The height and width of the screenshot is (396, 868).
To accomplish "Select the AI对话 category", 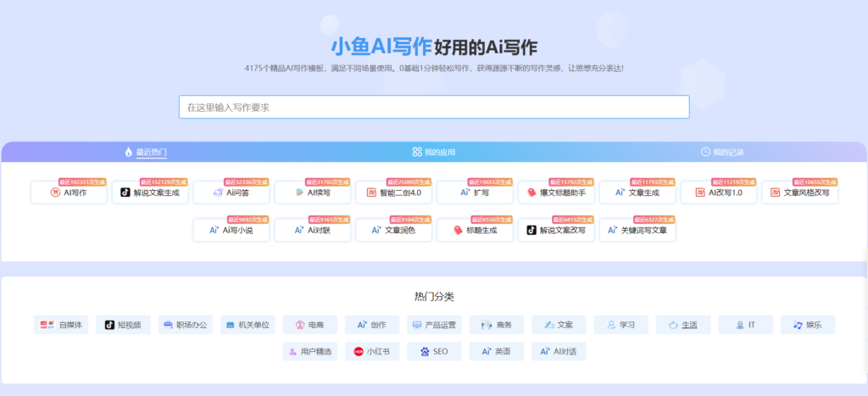I will pos(559,352).
